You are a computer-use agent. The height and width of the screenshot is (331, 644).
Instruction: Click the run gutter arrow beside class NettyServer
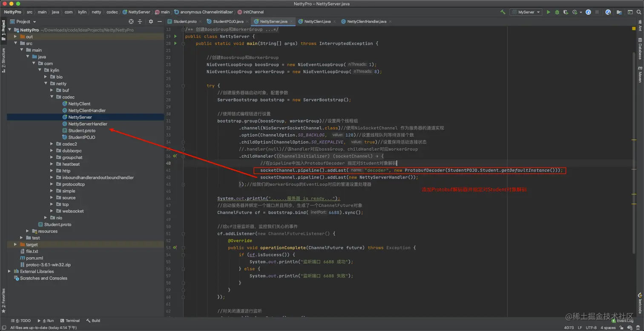pos(175,37)
